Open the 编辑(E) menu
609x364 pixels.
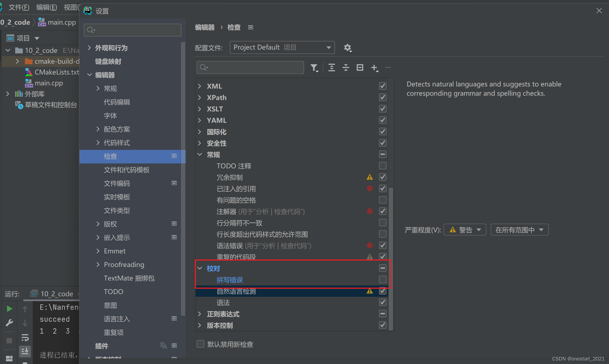point(46,7)
